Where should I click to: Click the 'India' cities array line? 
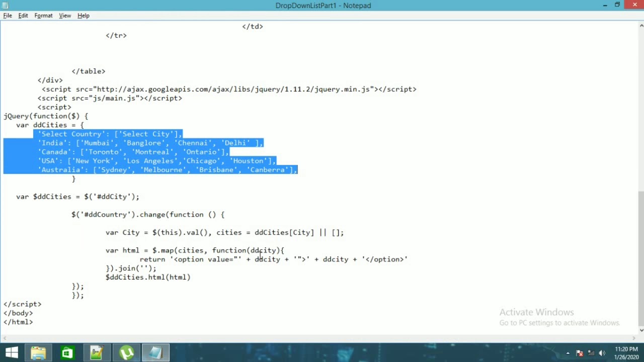coord(150,143)
